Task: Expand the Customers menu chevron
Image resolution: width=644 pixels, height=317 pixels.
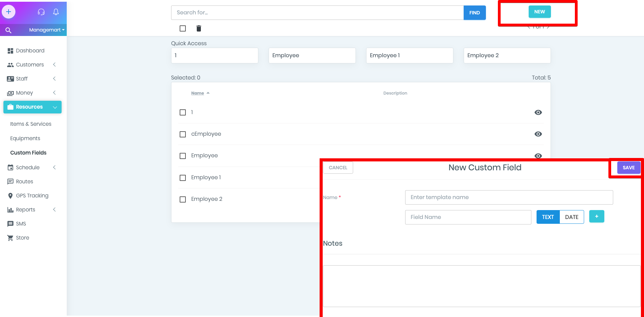Action: point(54,64)
